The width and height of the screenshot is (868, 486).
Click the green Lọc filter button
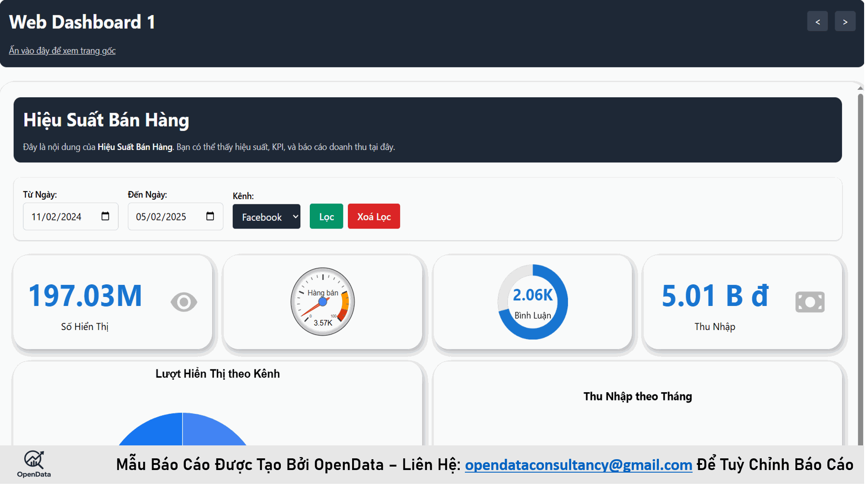point(326,216)
